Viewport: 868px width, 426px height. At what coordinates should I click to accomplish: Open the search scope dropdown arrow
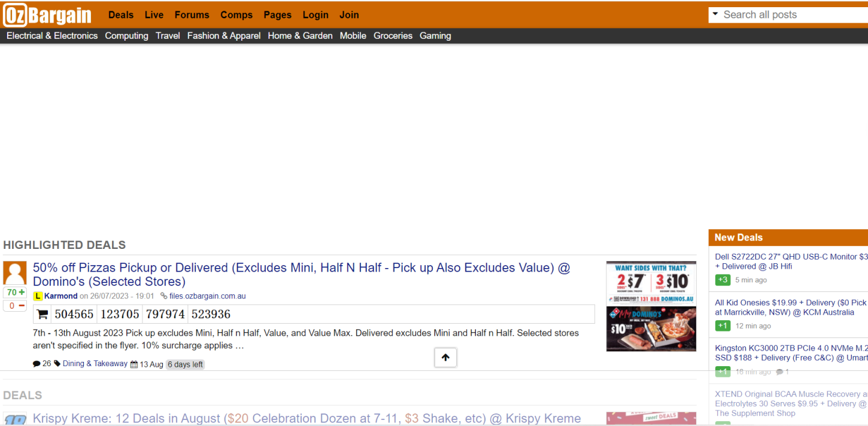click(x=715, y=14)
